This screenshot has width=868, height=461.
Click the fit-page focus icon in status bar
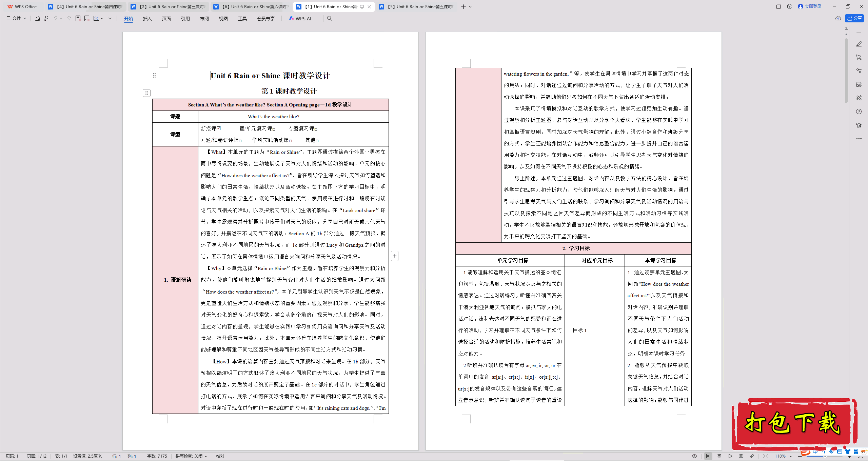tap(766, 456)
